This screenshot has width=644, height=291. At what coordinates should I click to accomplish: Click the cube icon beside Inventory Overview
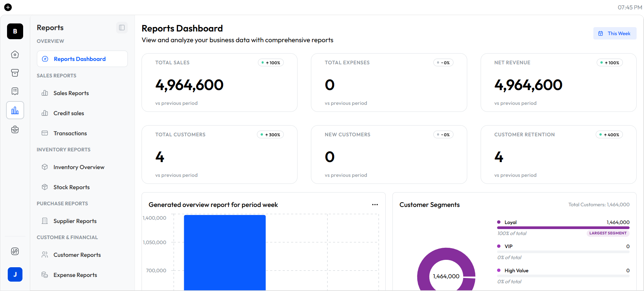point(45,167)
